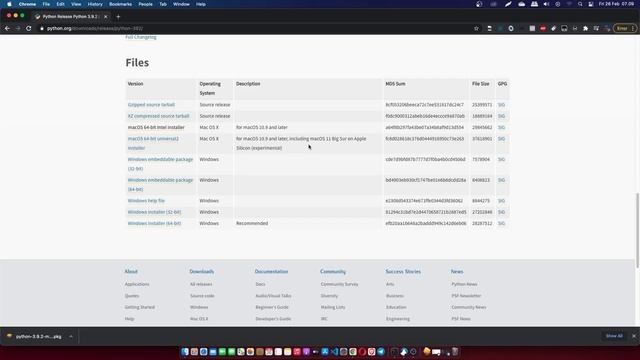This screenshot has height=360, width=640.
Task: Open a new tab with the plus button
Action: tap(118, 17)
